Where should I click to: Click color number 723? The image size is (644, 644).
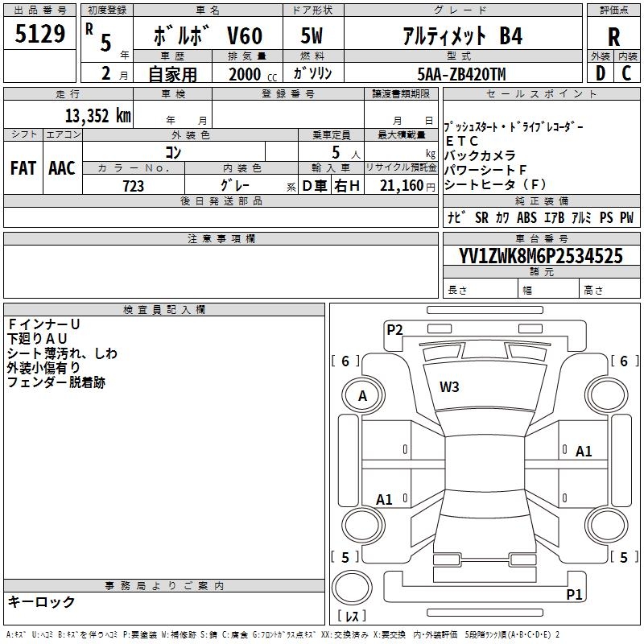click(x=134, y=186)
